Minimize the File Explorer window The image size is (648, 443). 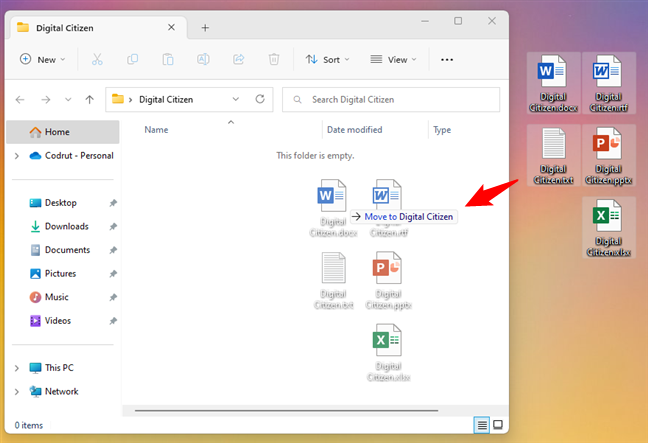click(x=425, y=21)
